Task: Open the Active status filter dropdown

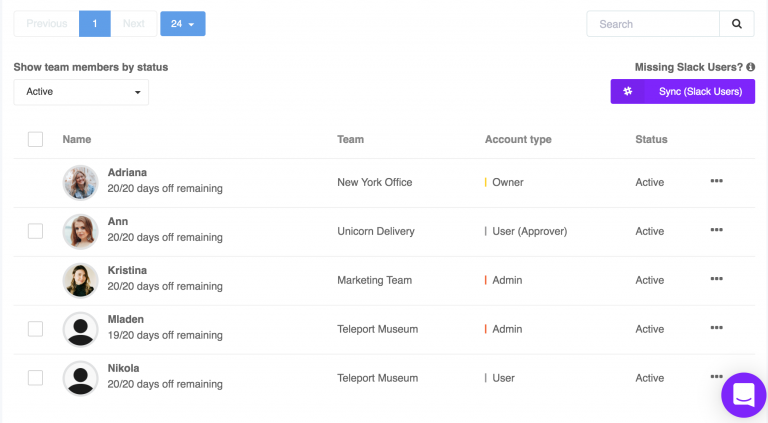Action: click(x=81, y=92)
